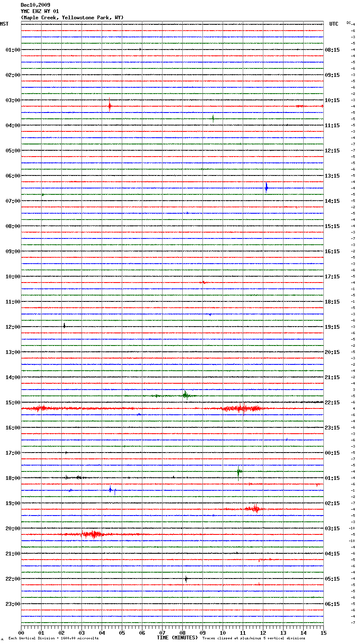Select the '07:00' MST time label
The height and width of the screenshot is (644, 357).
pos(13,201)
